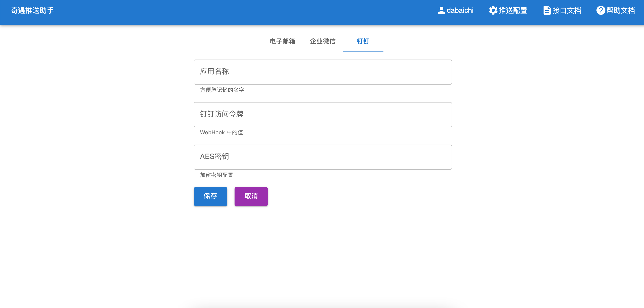Open the 推送配置 settings link
Viewport: 644px width, 308px height.
[513, 11]
